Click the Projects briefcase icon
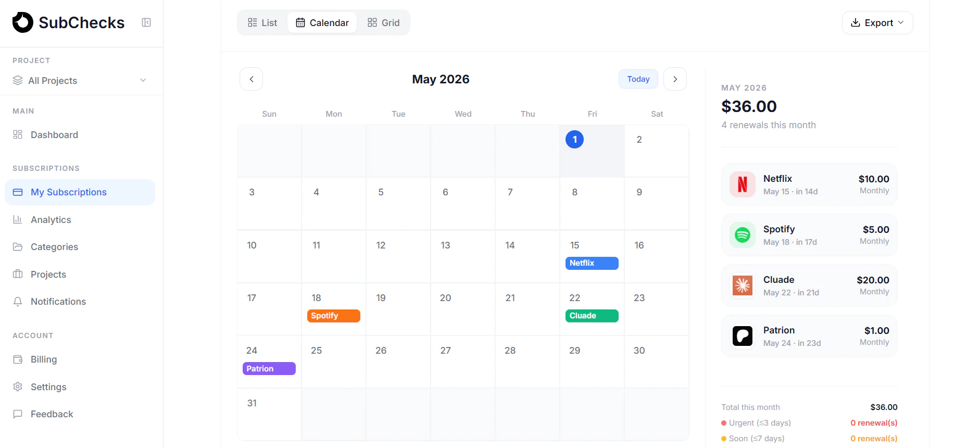This screenshot has height=448, width=980. point(18,274)
